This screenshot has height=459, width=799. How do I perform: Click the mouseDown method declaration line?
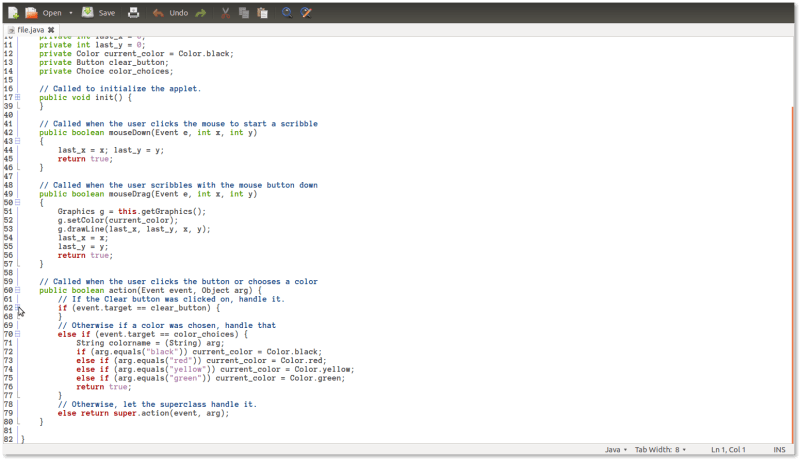[148, 132]
